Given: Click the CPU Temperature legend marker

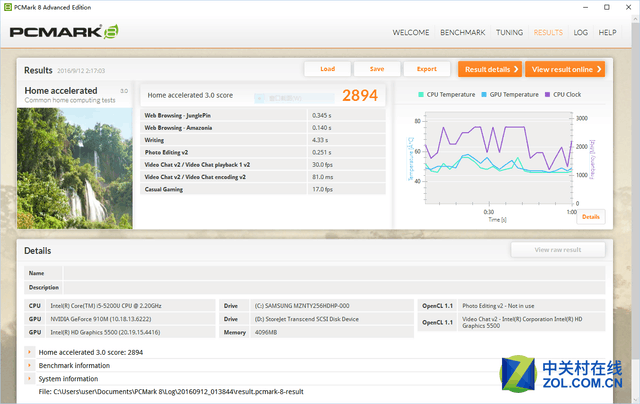Looking at the screenshot, I should point(421,94).
